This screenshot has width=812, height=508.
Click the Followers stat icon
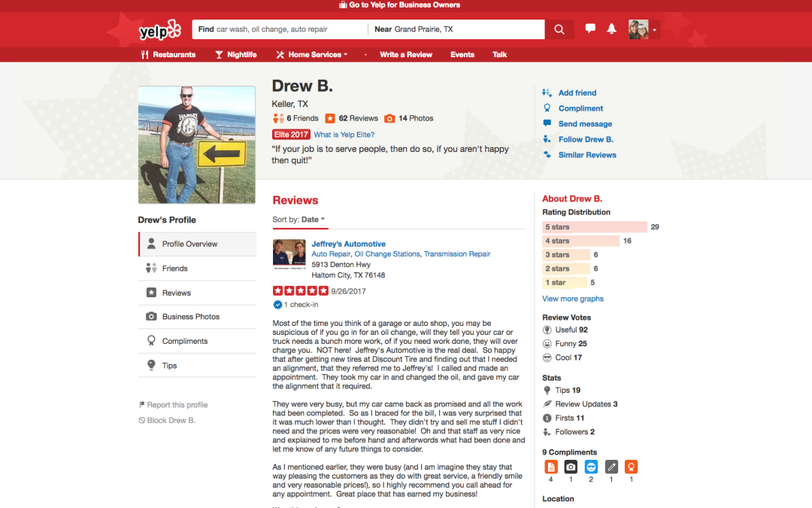[547, 432]
